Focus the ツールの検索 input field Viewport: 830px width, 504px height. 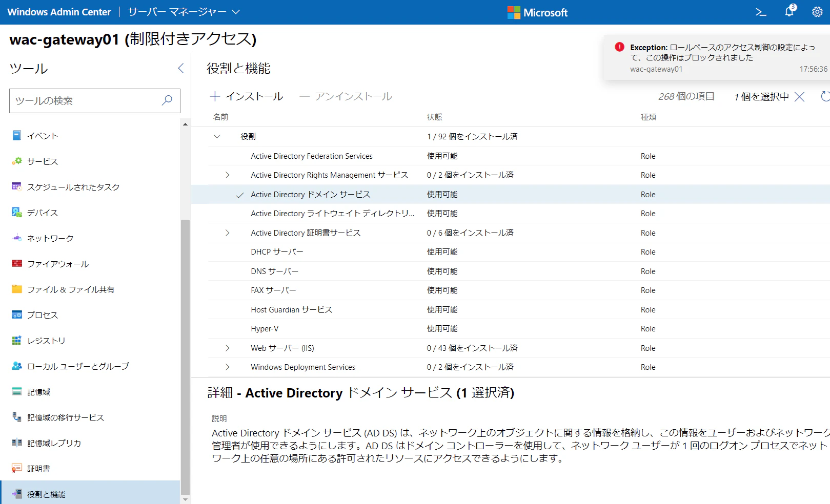[x=95, y=100]
